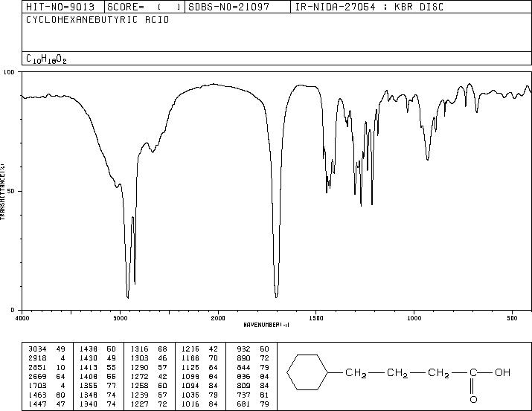Select the 1016 peak table entry
This screenshot has height=411, width=532.
click(200, 404)
